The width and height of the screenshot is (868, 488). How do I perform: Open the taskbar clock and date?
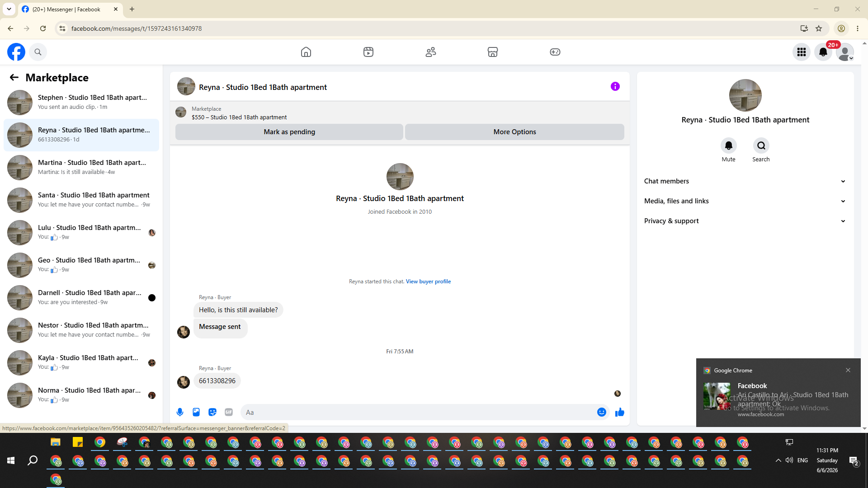[827, 460]
